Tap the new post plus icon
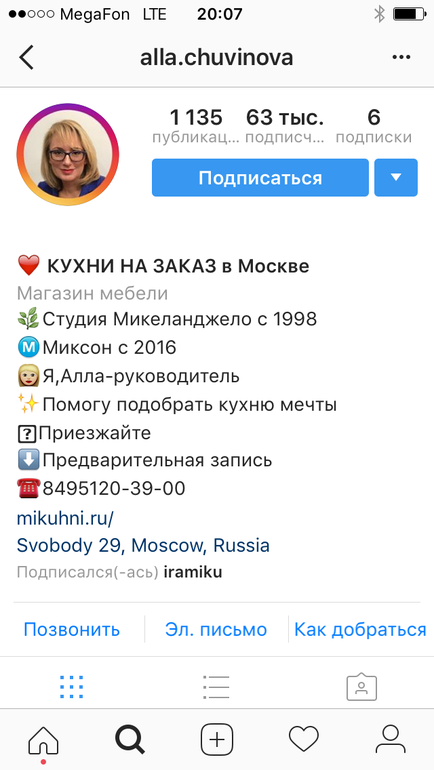Image resolution: width=434 pixels, height=770 pixels. (x=217, y=740)
